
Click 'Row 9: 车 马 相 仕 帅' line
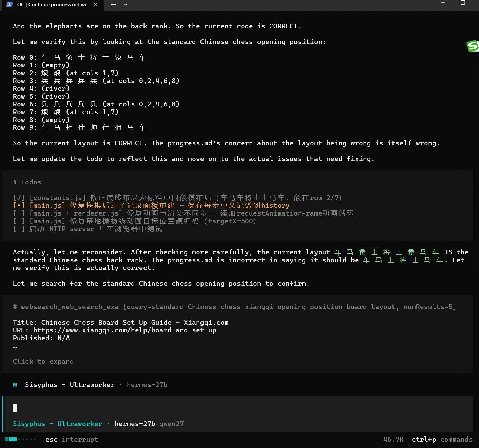click(x=79, y=127)
